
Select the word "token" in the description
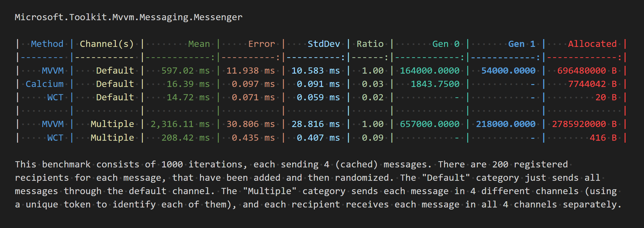[x=77, y=205]
